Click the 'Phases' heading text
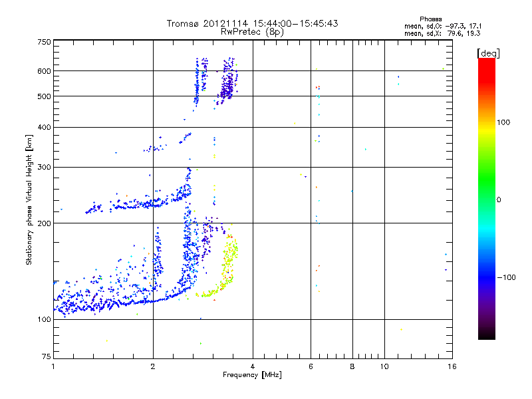The width and height of the screenshot is (532, 399). pos(430,19)
